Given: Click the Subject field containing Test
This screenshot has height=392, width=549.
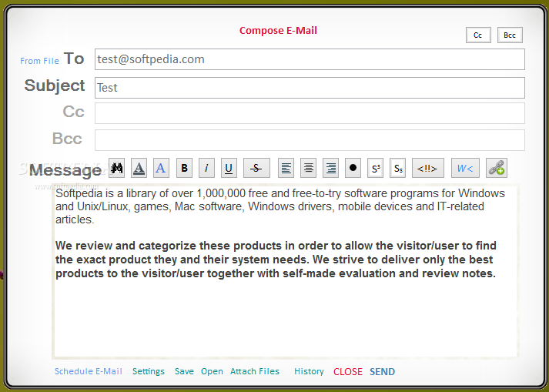Looking at the screenshot, I should 310,88.
